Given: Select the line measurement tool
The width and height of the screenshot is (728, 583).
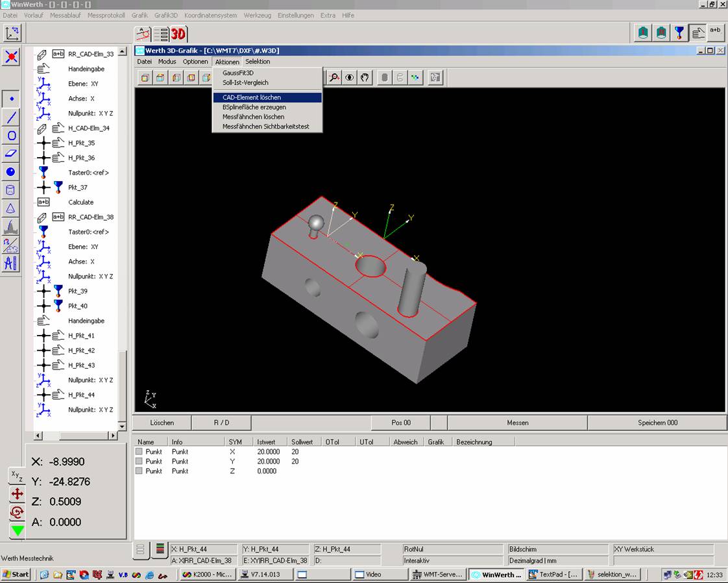Looking at the screenshot, I should click(10, 117).
